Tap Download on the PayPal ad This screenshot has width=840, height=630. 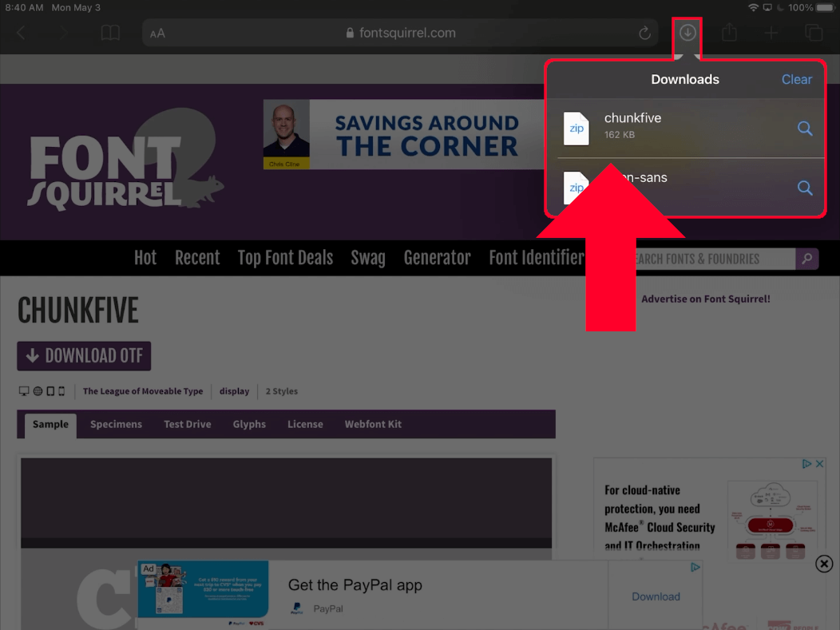point(656,596)
